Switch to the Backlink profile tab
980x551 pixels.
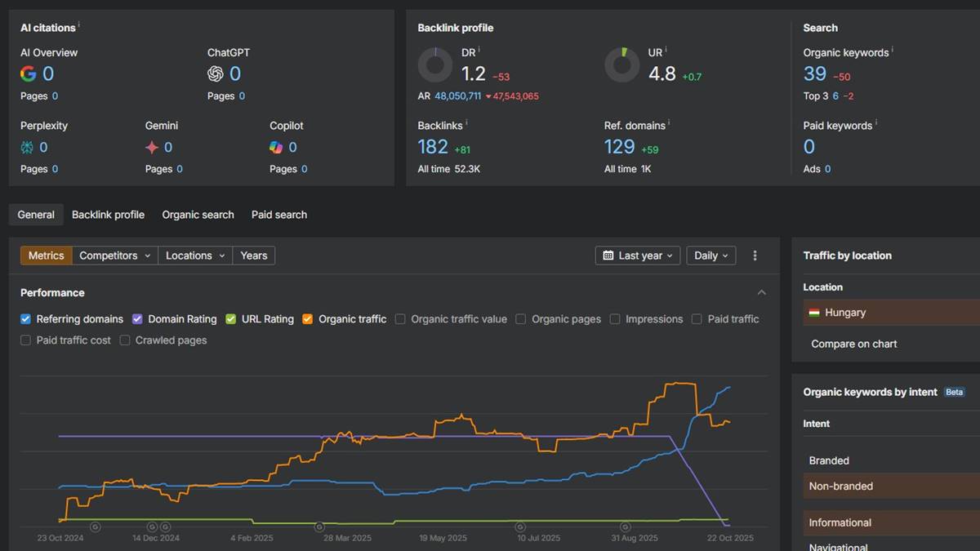click(x=108, y=215)
